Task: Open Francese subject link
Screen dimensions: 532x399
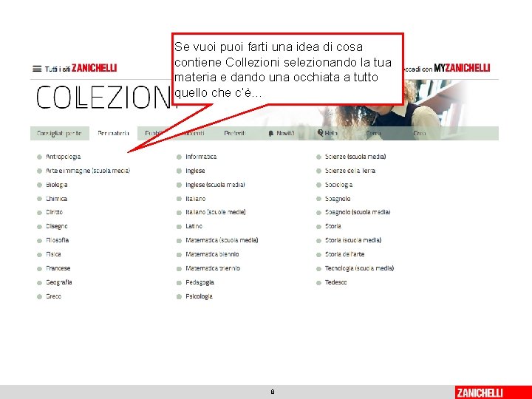Action: point(58,268)
